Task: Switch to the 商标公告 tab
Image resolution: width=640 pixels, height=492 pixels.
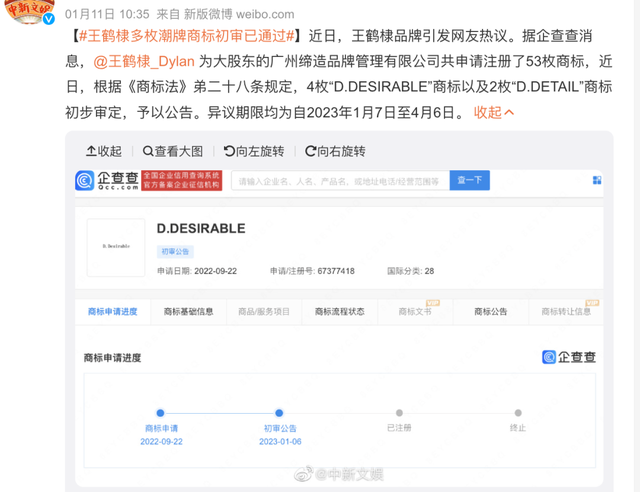Action: tap(491, 312)
